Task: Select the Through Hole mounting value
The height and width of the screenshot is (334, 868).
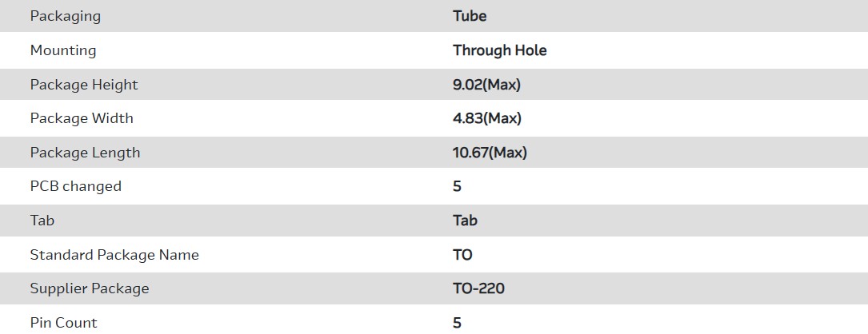Action: coord(500,50)
